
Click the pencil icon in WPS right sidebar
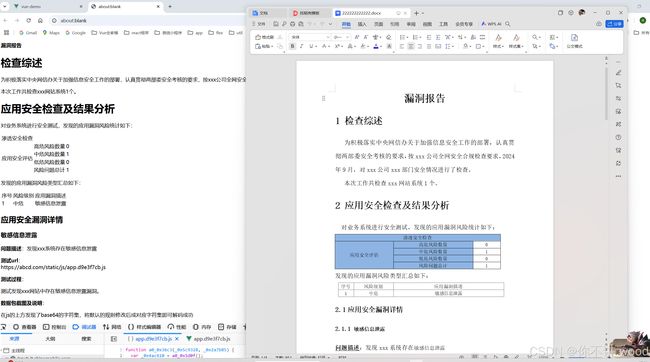(x=618, y=73)
